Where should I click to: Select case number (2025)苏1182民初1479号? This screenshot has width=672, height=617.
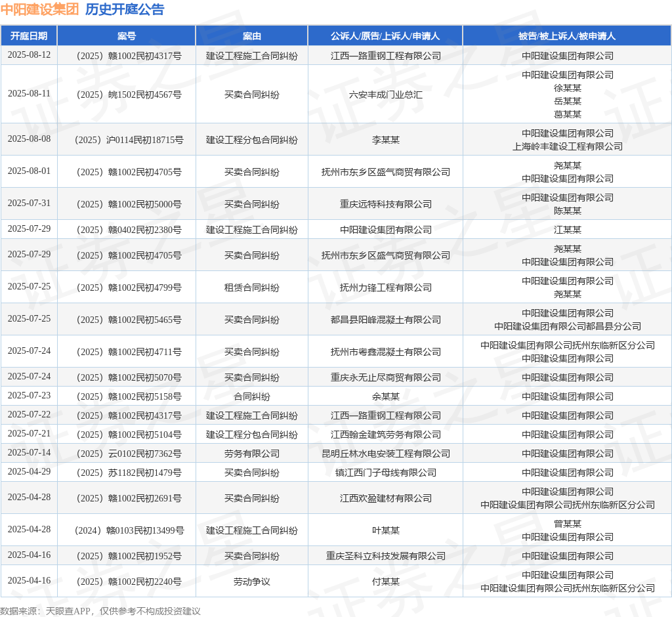[x=128, y=473]
